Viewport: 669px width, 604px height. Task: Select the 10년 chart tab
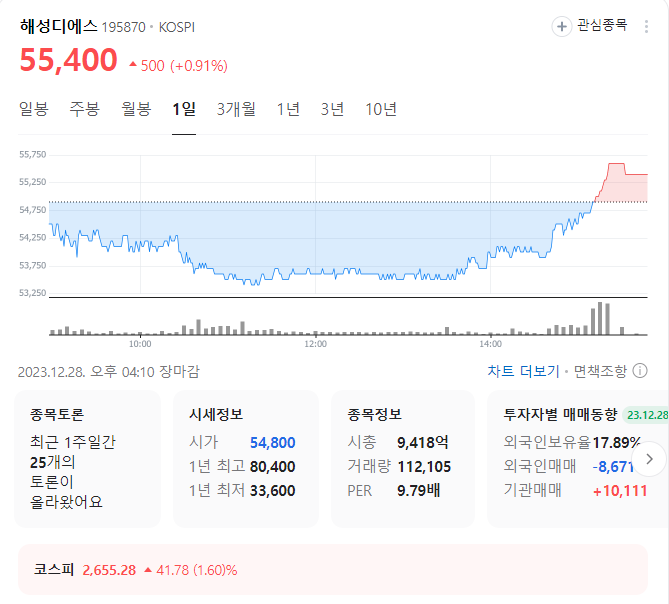click(381, 109)
